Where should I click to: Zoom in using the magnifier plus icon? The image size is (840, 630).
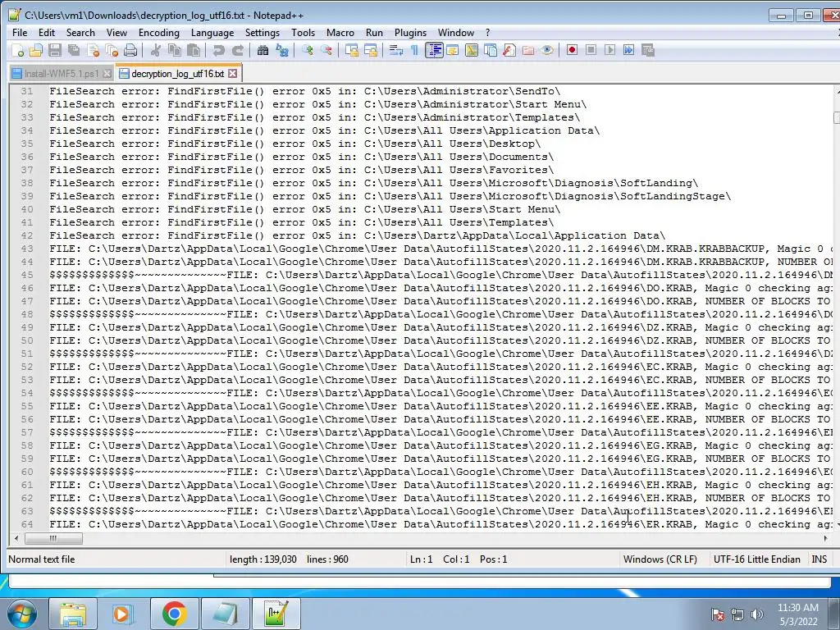click(308, 50)
